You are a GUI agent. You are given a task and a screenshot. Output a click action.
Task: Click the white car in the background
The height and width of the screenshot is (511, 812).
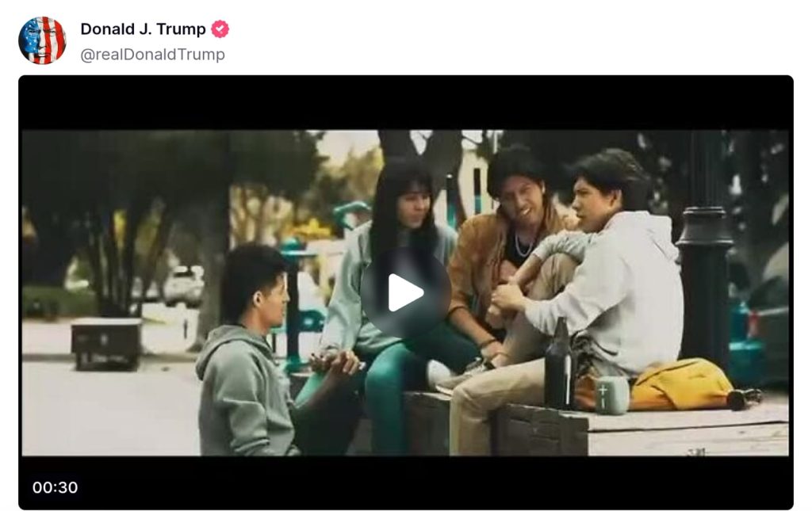tap(184, 286)
